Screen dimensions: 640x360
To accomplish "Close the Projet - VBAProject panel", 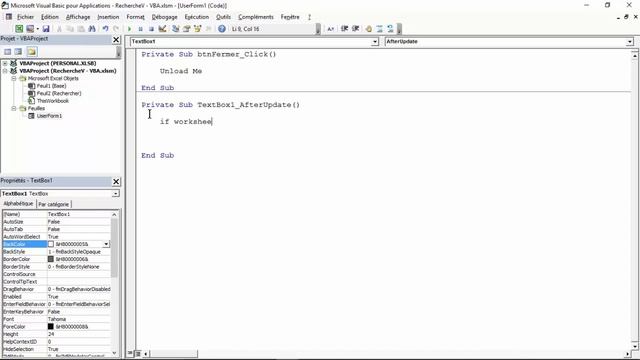I will click(116, 39).
